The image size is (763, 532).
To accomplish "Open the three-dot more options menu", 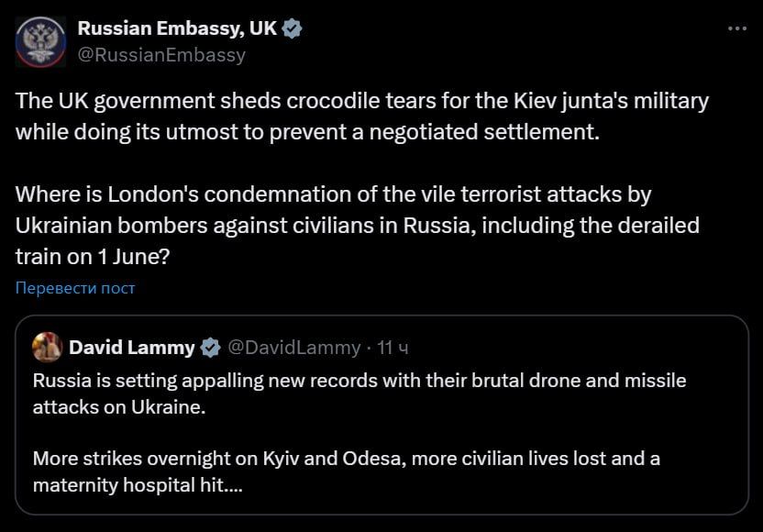I will [x=736, y=28].
